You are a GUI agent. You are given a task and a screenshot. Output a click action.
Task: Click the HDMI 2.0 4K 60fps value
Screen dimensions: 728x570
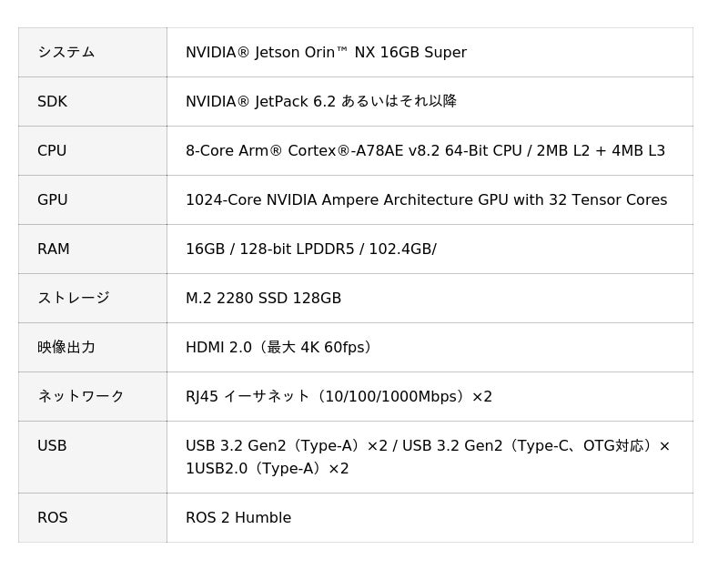click(279, 347)
